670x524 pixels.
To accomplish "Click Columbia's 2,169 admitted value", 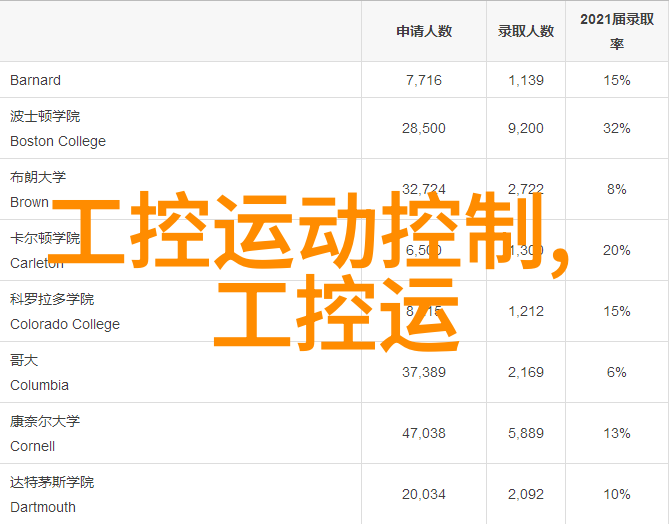I will tap(526, 373).
